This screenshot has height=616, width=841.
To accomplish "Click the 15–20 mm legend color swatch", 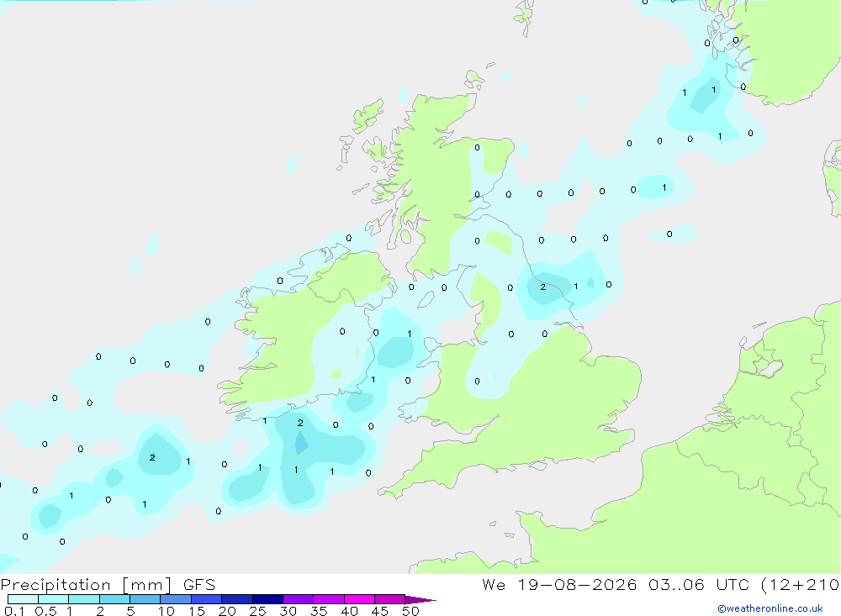I will point(207,599).
